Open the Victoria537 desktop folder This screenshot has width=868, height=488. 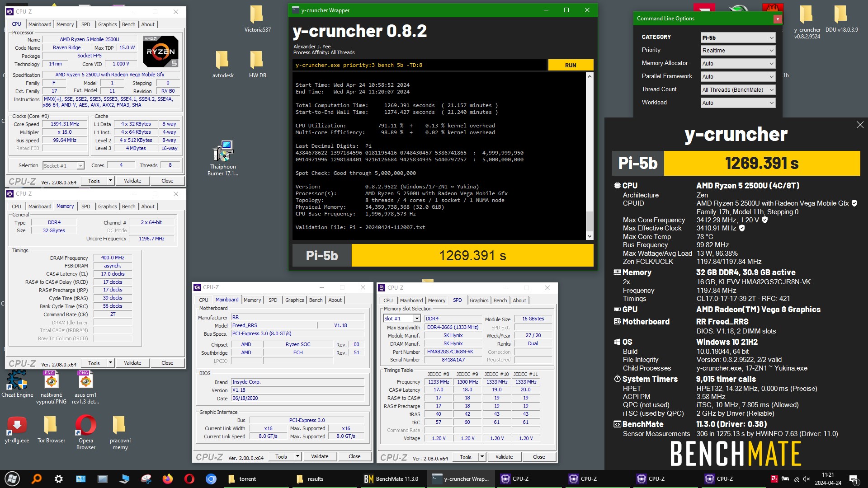[x=257, y=19]
